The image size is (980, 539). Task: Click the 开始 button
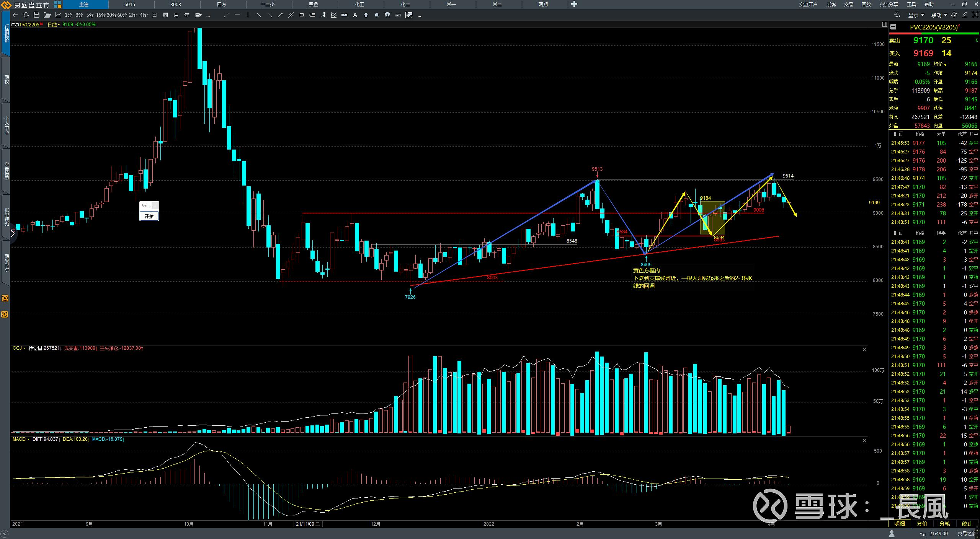click(149, 216)
